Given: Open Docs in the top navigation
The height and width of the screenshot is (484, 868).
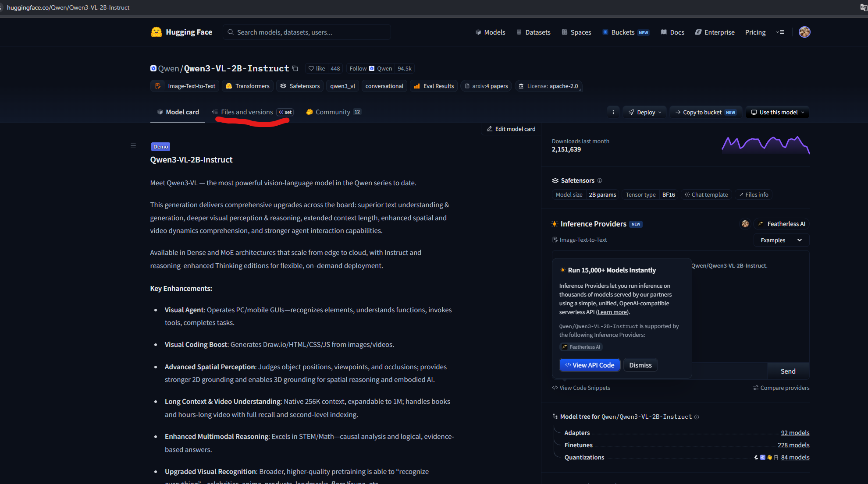Looking at the screenshot, I should pos(672,32).
